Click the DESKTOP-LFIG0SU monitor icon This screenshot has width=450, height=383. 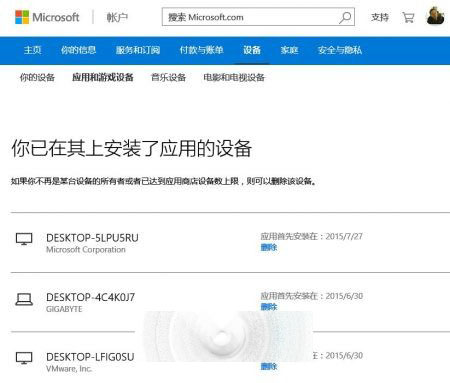(24, 358)
